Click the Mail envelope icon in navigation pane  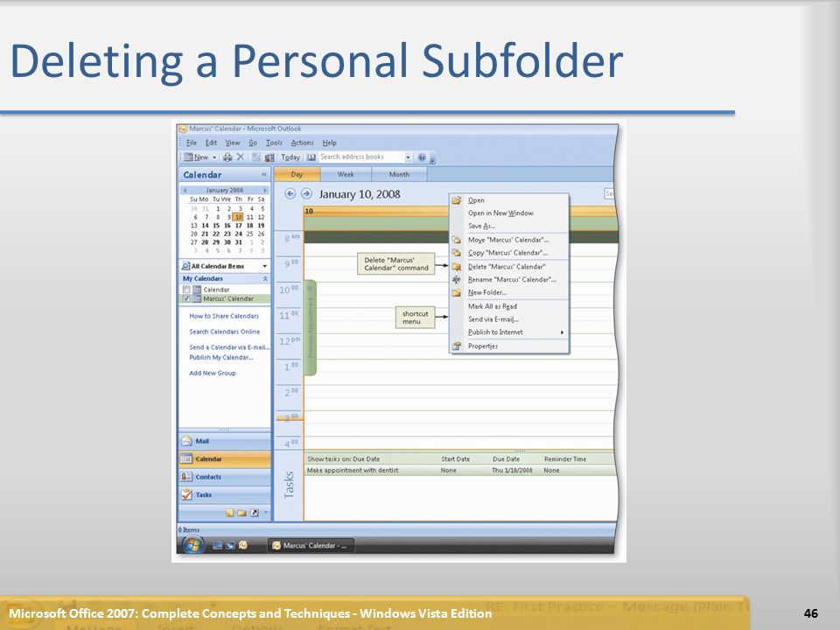pyautogui.click(x=186, y=441)
